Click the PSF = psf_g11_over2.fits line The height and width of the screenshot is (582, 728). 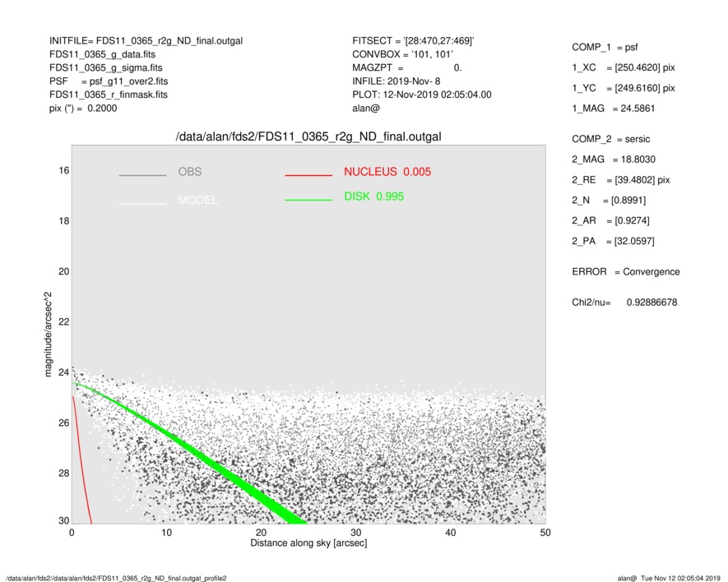109,81
